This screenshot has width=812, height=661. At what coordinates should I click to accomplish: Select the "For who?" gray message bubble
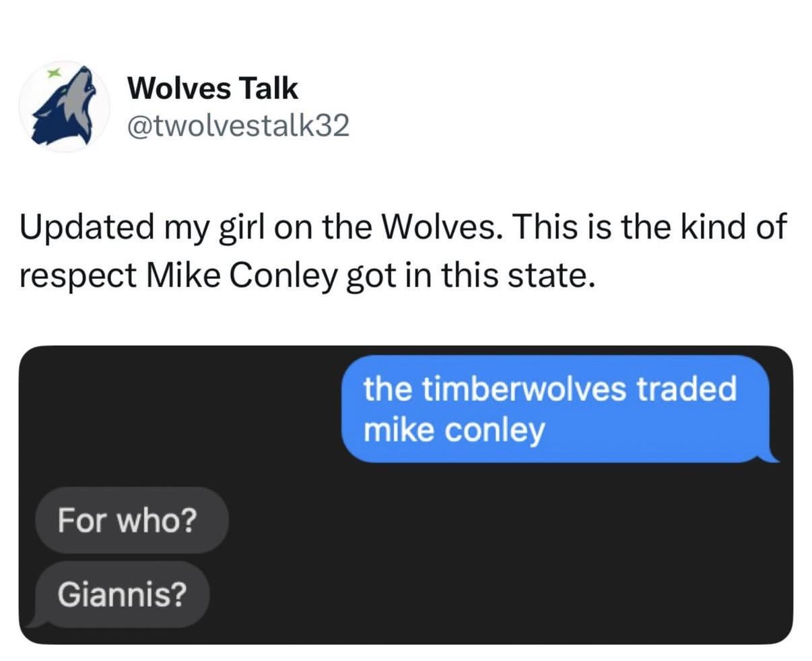pos(131,520)
